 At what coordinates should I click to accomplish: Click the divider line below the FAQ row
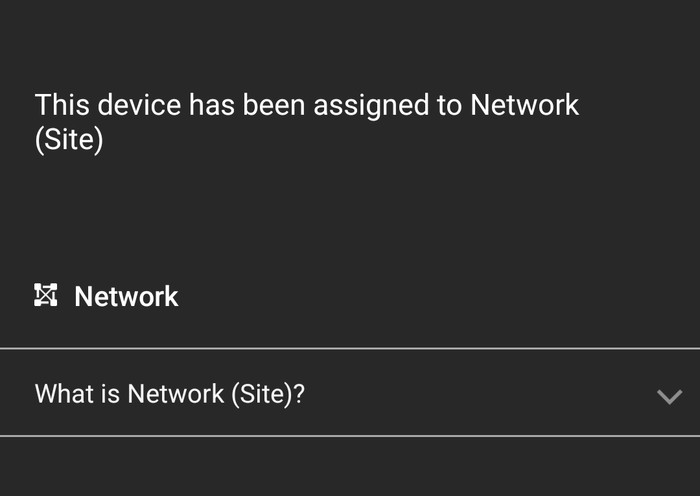350,436
